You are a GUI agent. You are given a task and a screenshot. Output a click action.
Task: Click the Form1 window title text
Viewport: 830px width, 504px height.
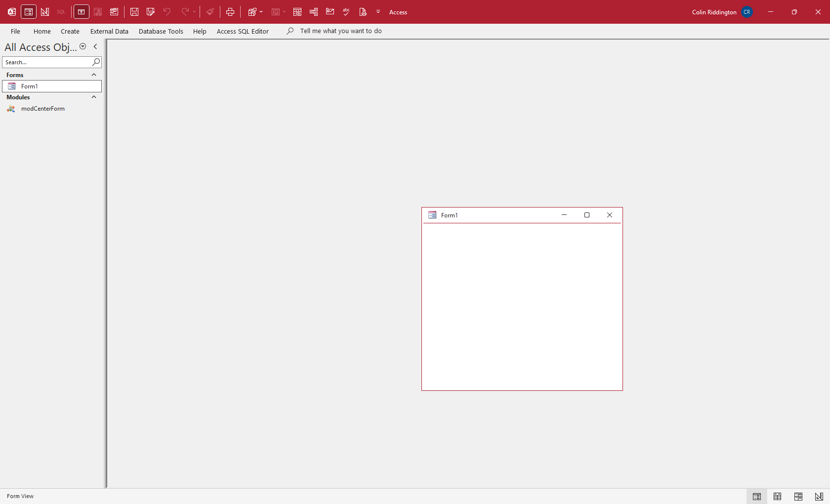point(450,215)
